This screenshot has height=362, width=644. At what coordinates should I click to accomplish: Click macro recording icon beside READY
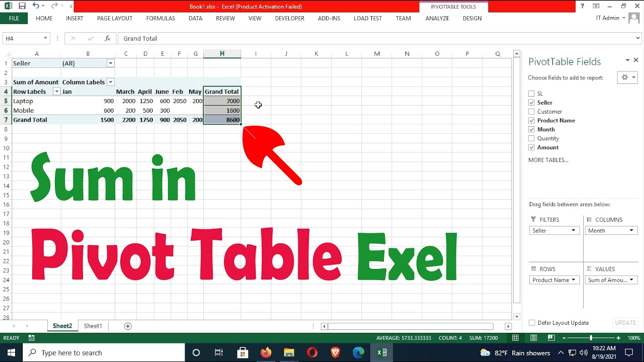(31, 338)
